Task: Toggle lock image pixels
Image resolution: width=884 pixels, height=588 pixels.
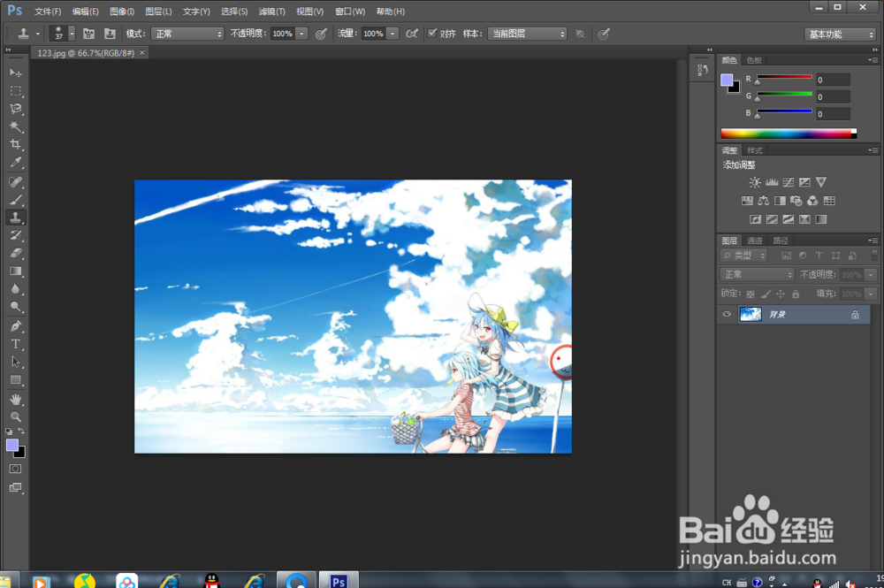Action: (x=766, y=294)
